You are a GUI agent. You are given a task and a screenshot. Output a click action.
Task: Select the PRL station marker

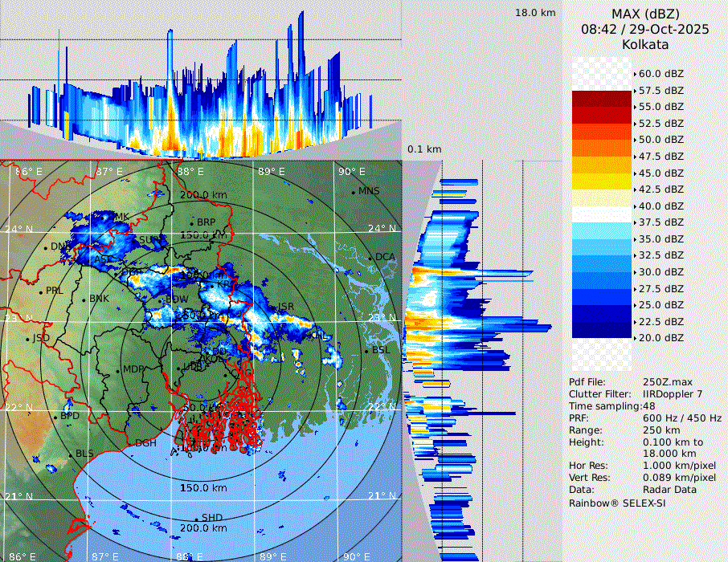[42, 291]
